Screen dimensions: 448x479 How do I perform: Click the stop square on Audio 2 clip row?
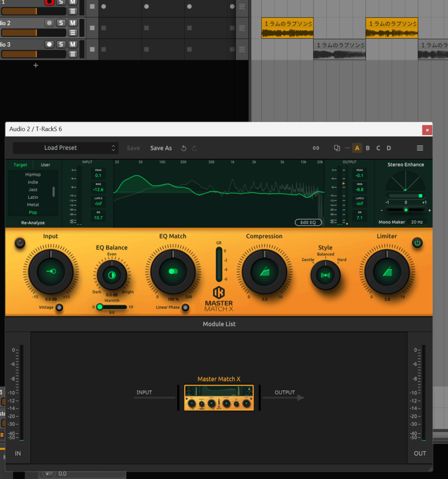(92, 28)
